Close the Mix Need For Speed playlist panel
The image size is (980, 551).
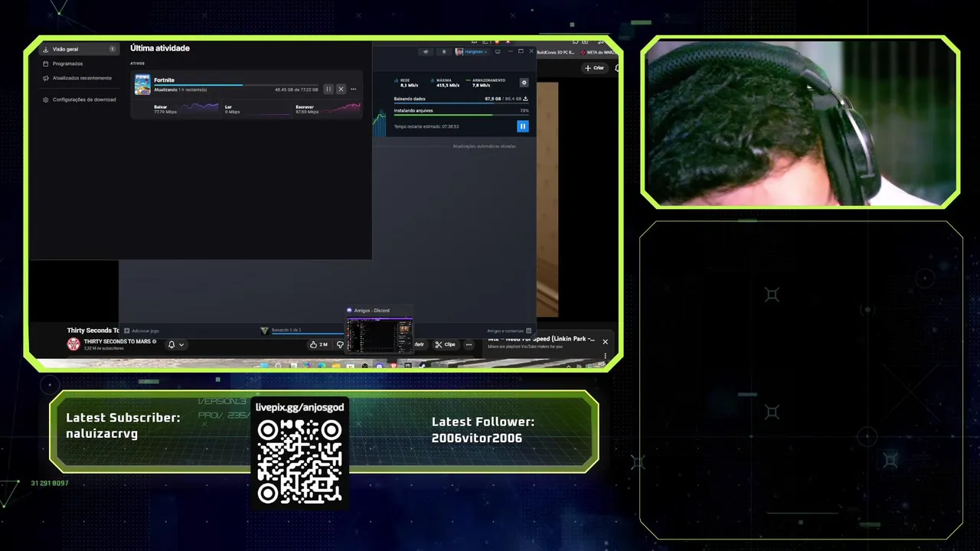click(x=605, y=341)
